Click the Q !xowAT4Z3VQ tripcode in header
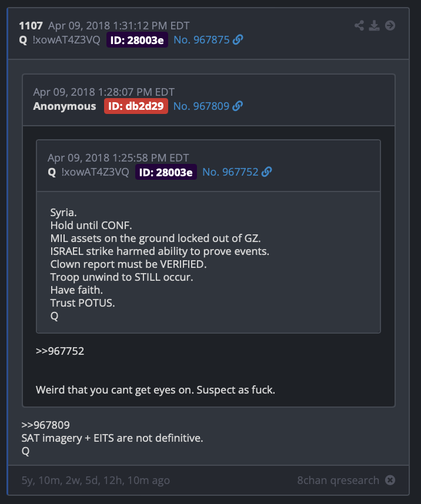The height and width of the screenshot is (504, 421). coord(59,40)
